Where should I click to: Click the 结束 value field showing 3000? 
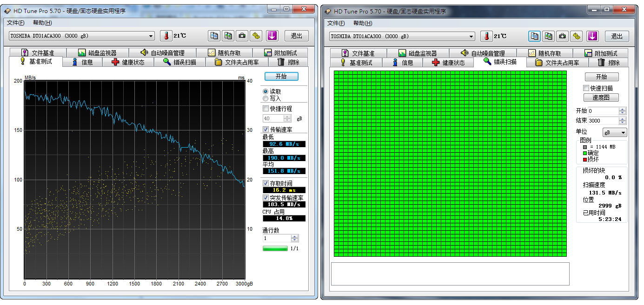tap(603, 121)
